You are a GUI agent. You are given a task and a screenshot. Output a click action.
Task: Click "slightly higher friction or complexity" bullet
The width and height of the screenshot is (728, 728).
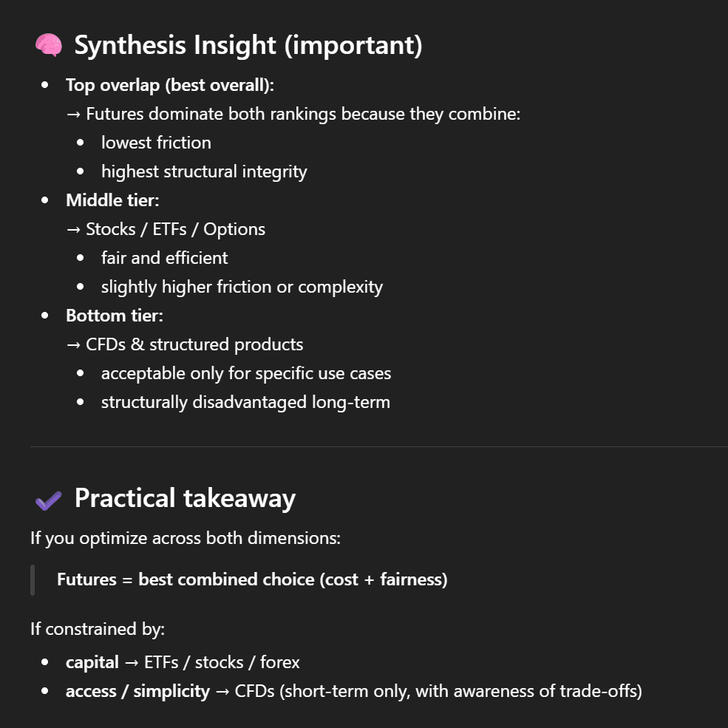(242, 287)
